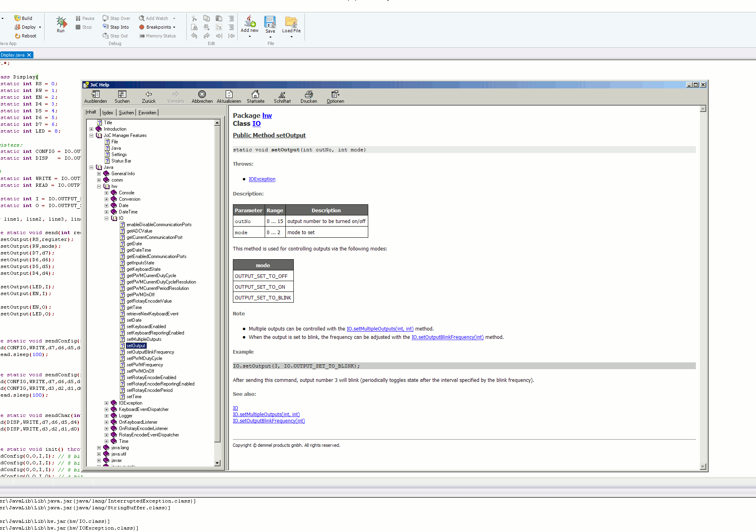Open IO link under See also
Screen dimensions: 756x532
click(235, 408)
